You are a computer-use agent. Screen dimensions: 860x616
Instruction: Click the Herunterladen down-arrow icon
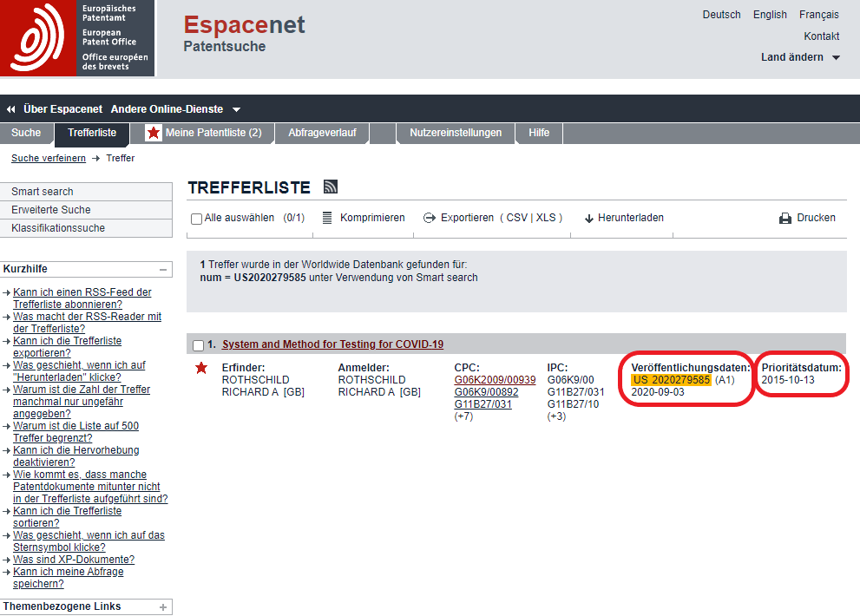(589, 219)
